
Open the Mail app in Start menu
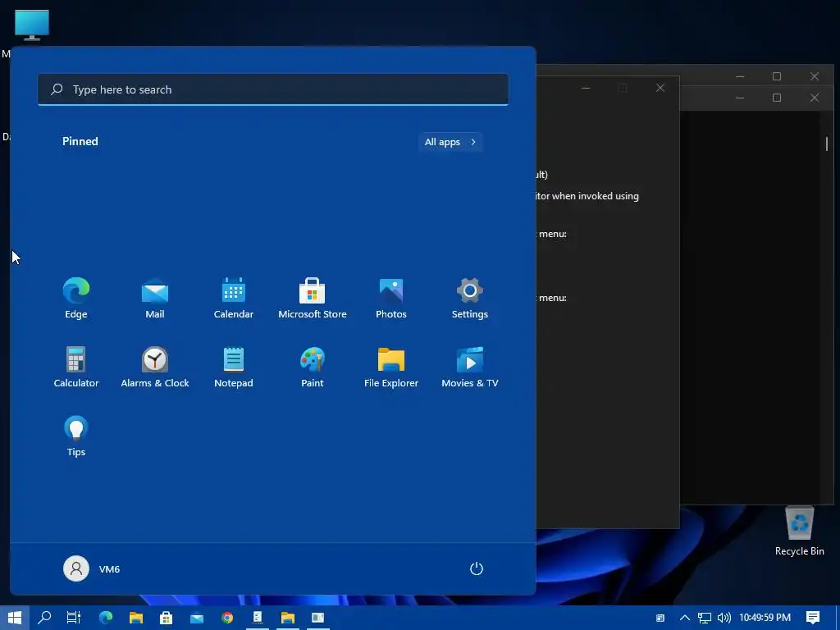pyautogui.click(x=155, y=299)
